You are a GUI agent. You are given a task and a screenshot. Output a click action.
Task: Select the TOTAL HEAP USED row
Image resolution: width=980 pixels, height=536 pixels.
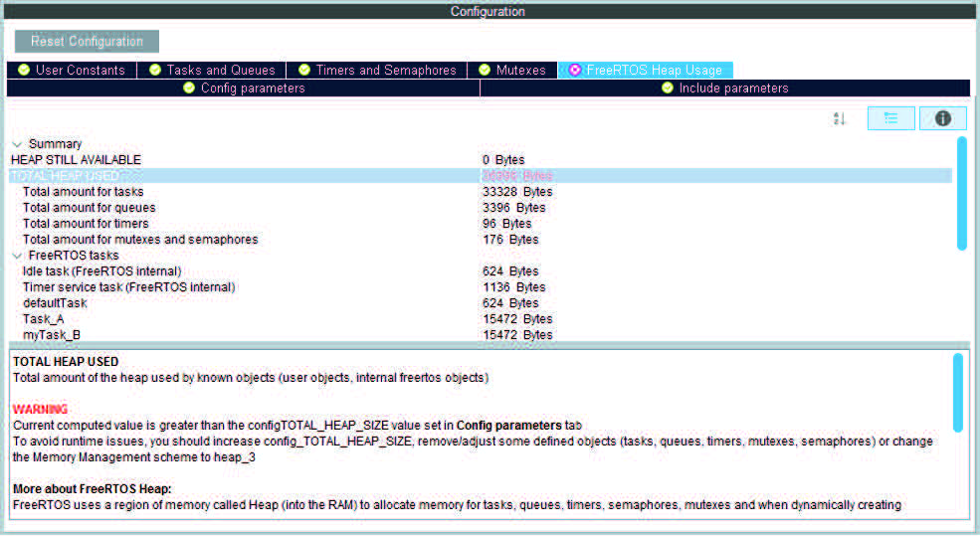pos(481,176)
